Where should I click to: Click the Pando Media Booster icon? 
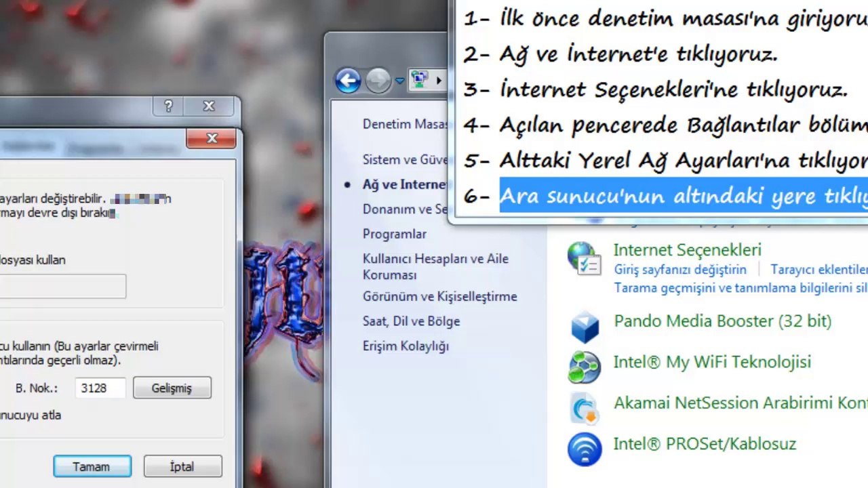[585, 327]
